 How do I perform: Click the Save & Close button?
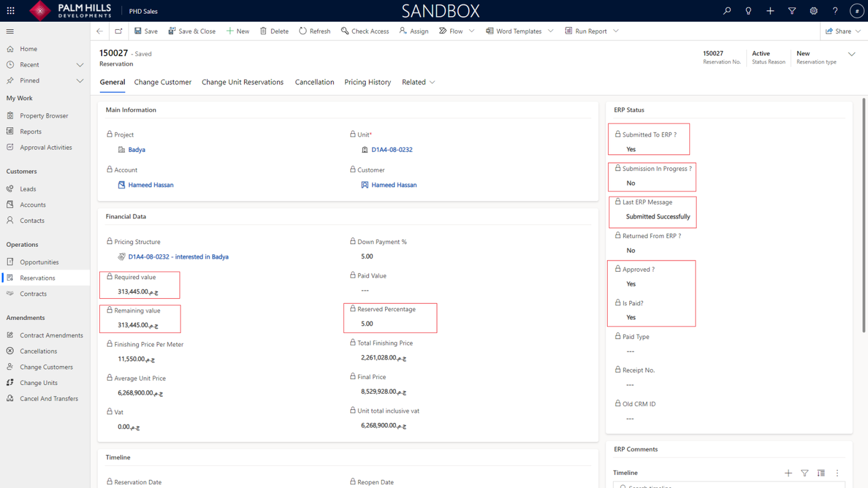pos(192,31)
